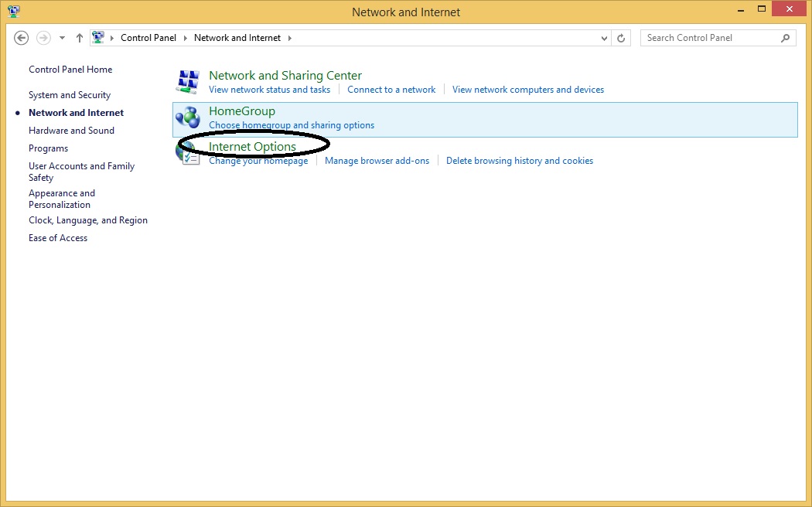The height and width of the screenshot is (507, 812).
Task: Click Change your homepage
Action: point(258,161)
